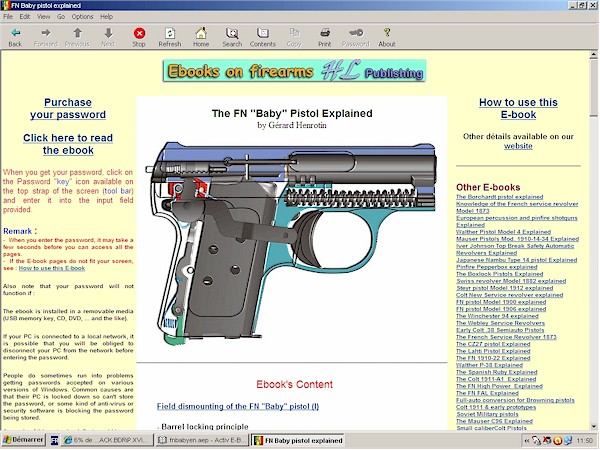Switch to the '6% de ...ACK BDRIP XVi' taskbar window

pos(108,440)
